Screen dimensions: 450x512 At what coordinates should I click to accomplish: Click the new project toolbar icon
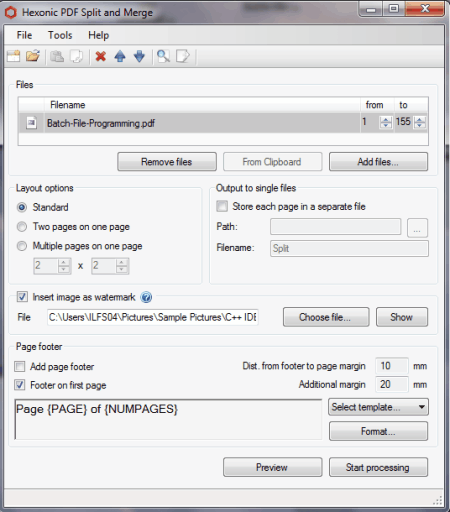click(x=14, y=56)
